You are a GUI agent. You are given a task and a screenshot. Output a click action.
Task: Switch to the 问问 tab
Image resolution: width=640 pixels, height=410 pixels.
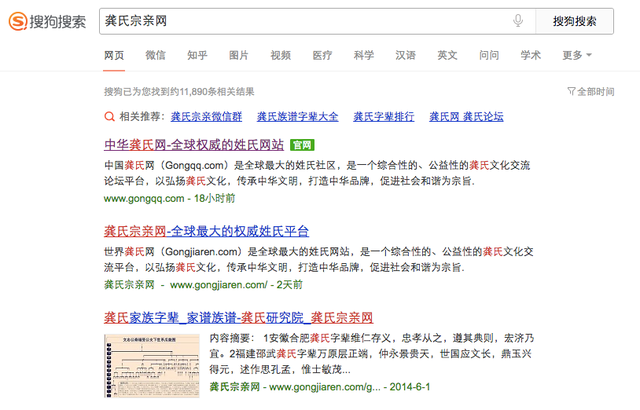489,55
